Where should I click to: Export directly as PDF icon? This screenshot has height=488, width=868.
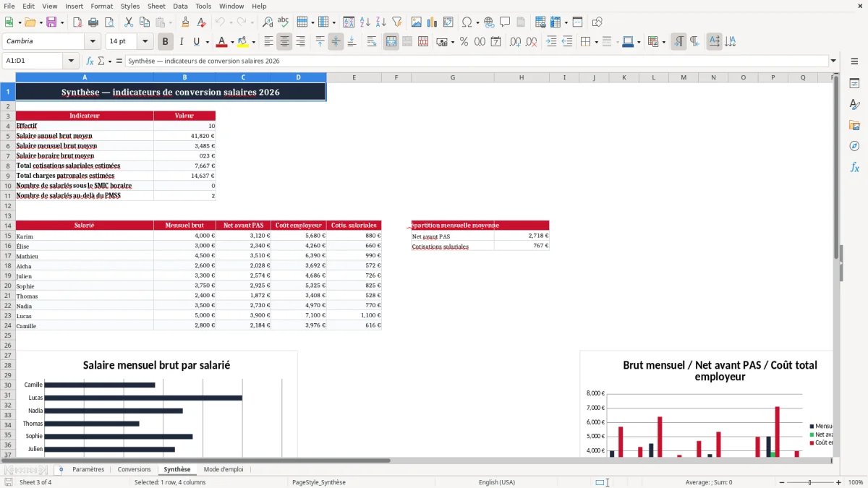click(77, 22)
